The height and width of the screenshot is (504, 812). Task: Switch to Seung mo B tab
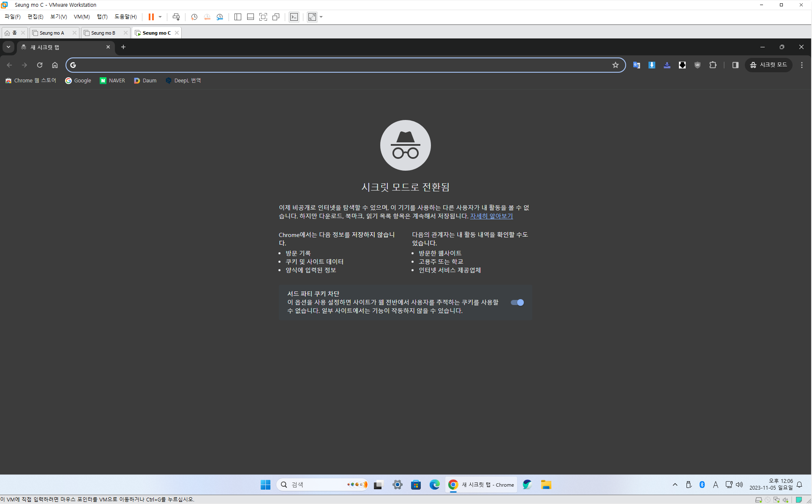[103, 33]
